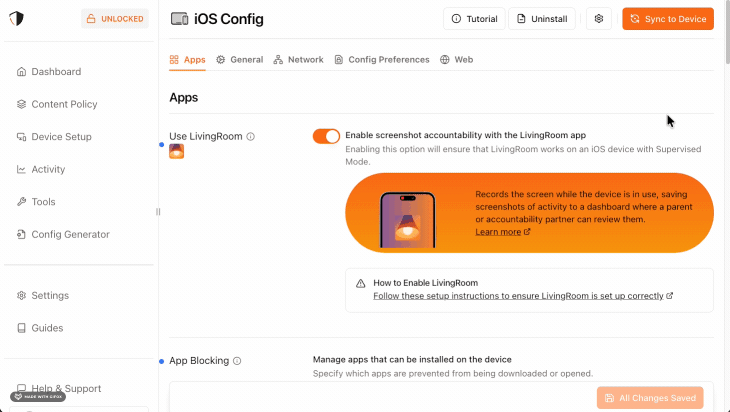Click the App Blocking label
Screen dimensions: 730x412
coord(199,361)
